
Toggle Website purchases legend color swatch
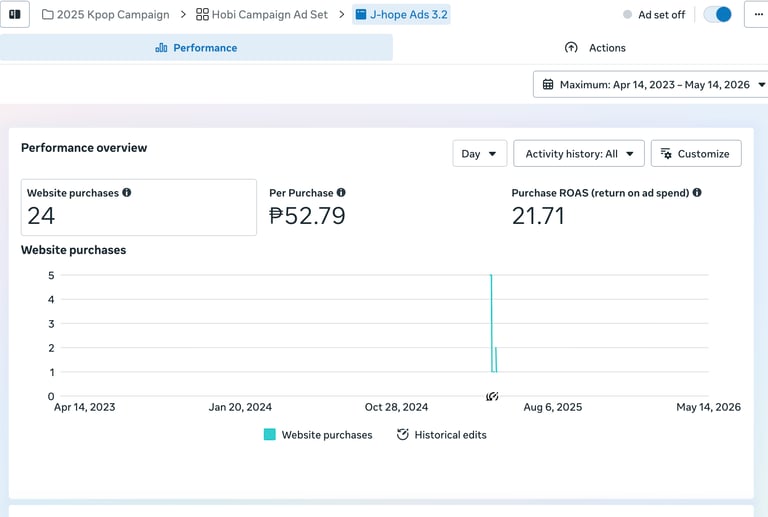click(269, 434)
